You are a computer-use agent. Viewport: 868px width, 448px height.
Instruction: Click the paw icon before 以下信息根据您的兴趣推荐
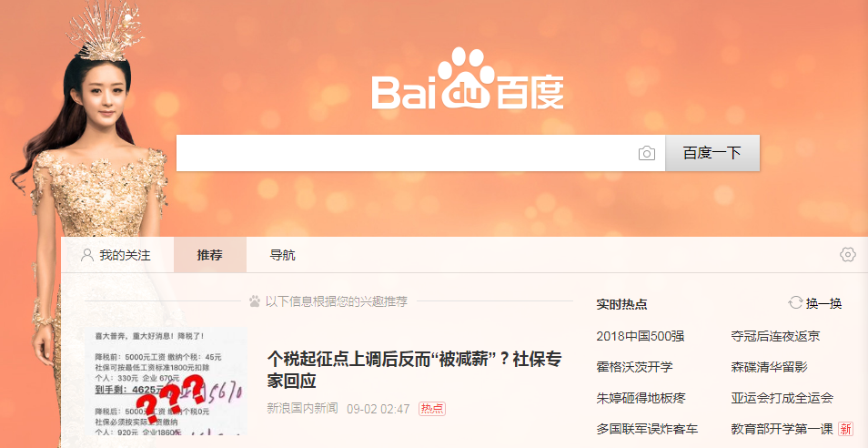(255, 301)
